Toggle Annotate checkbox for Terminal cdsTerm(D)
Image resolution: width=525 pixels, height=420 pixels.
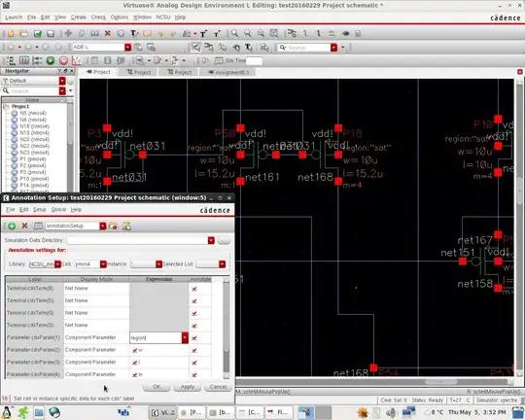click(194, 300)
